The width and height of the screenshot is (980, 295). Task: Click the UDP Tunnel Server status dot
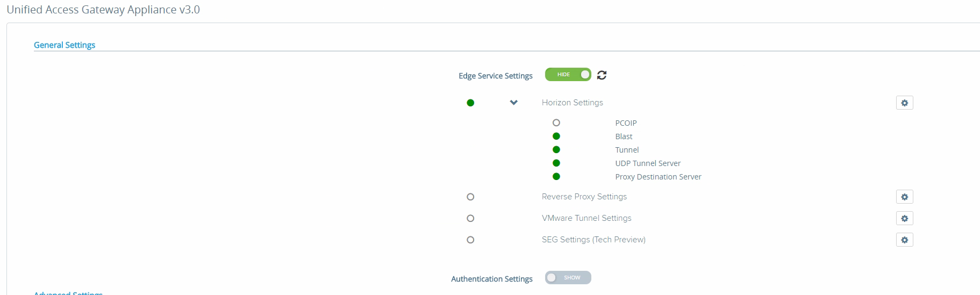[556, 163]
